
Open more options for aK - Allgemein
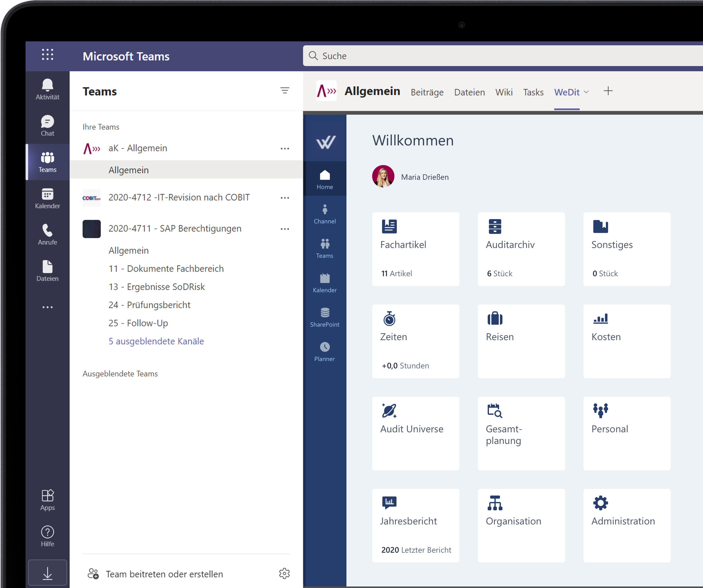tap(285, 148)
